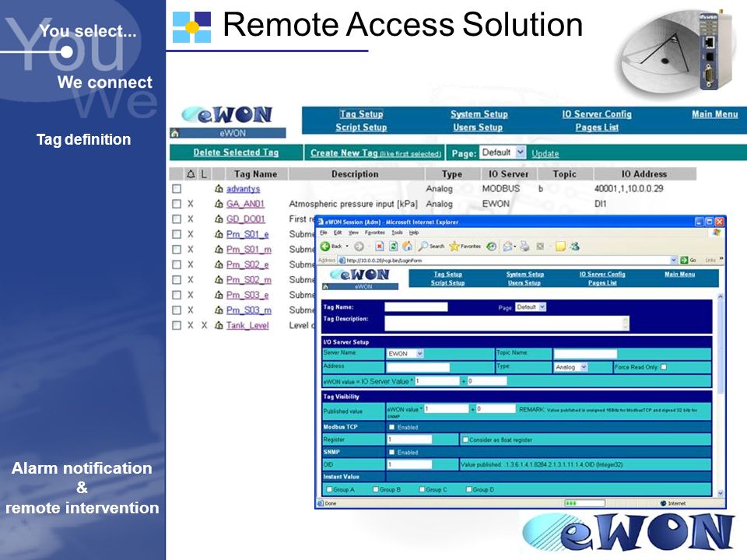Click the Modbus Register input field
Screen dimensions: 747x560
pyautogui.click(x=409, y=439)
